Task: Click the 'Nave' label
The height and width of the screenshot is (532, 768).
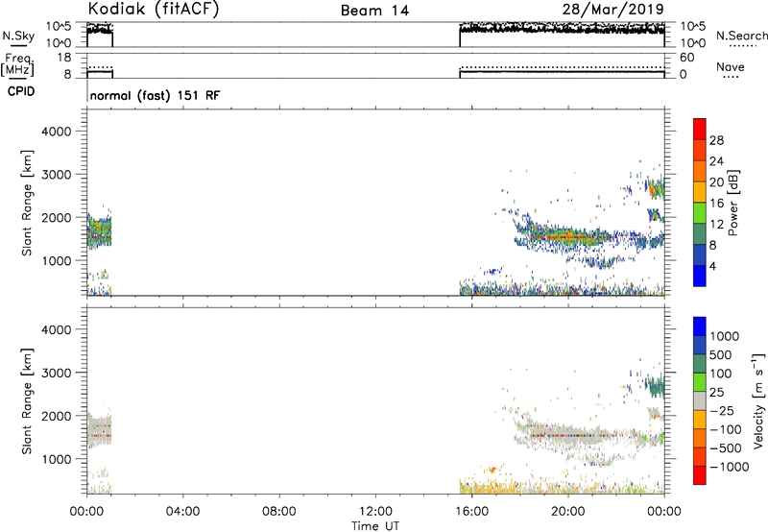Action: [x=730, y=66]
